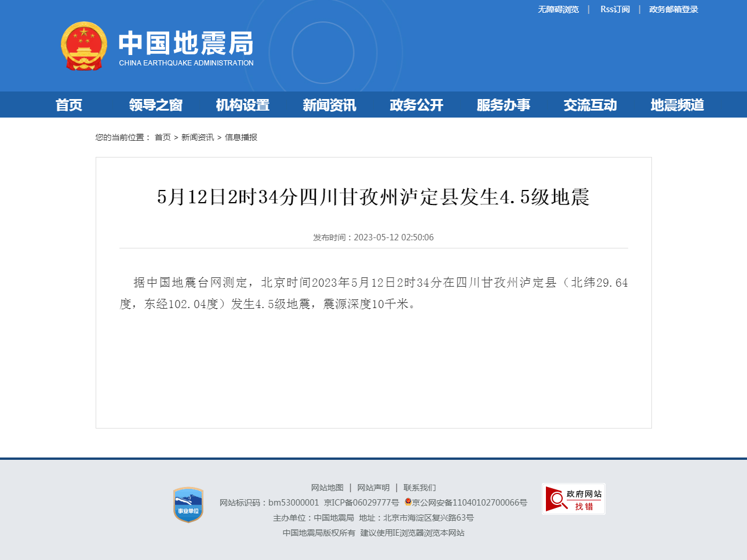Open 联系我们 in footer

420,488
